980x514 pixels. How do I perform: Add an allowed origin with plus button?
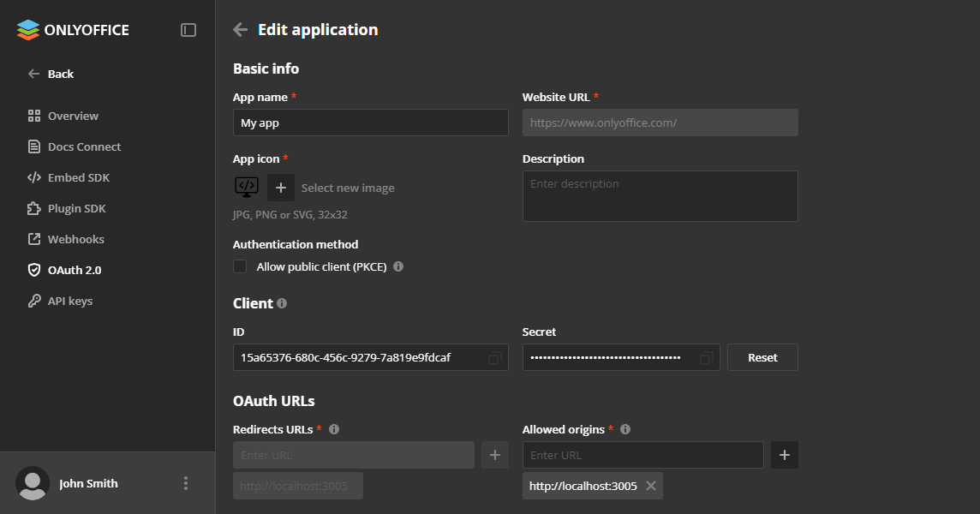pyautogui.click(x=785, y=455)
